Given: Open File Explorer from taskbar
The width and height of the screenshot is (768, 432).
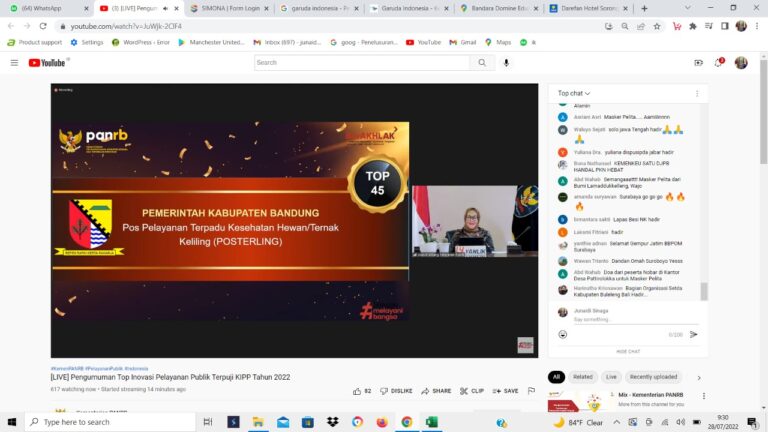Looking at the screenshot, I should click(x=258, y=422).
